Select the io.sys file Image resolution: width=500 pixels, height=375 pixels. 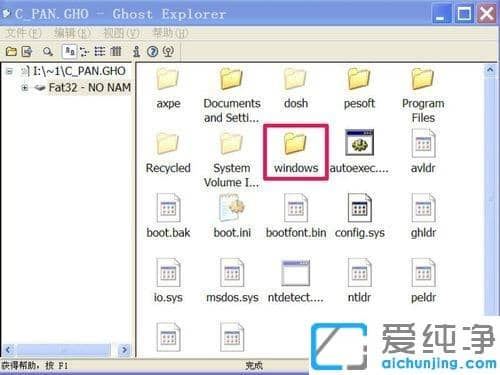(168, 281)
